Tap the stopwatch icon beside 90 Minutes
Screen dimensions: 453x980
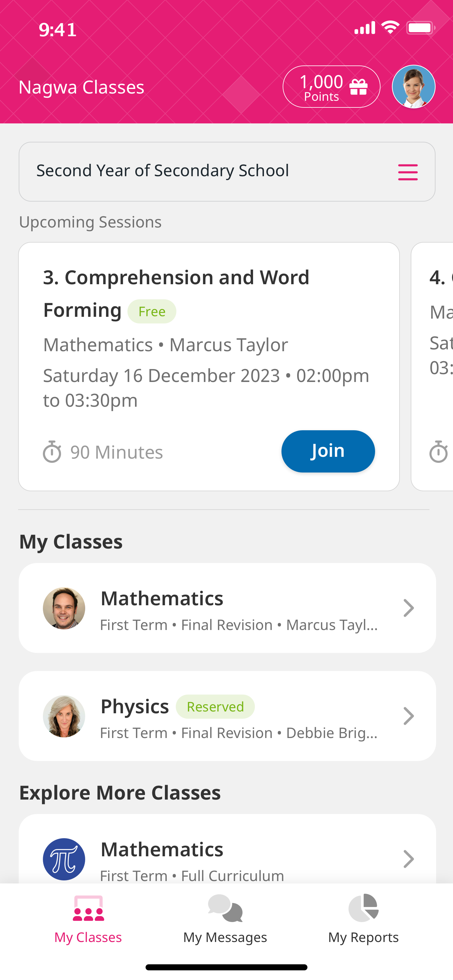52,452
